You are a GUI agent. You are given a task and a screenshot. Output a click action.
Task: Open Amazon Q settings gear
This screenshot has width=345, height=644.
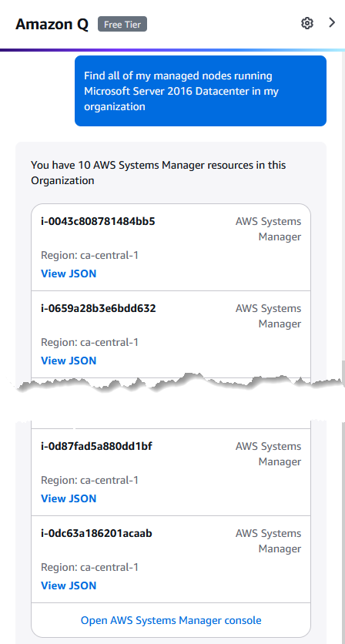pyautogui.click(x=306, y=23)
